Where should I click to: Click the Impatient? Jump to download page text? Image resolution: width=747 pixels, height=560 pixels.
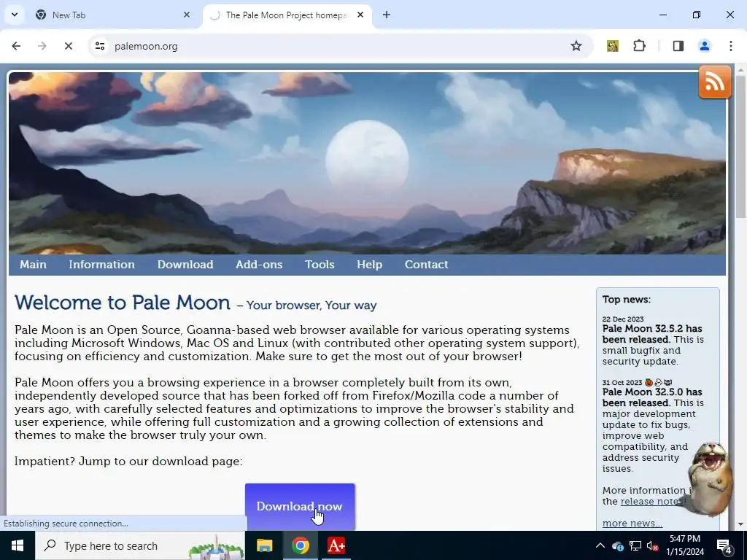pyautogui.click(x=128, y=461)
